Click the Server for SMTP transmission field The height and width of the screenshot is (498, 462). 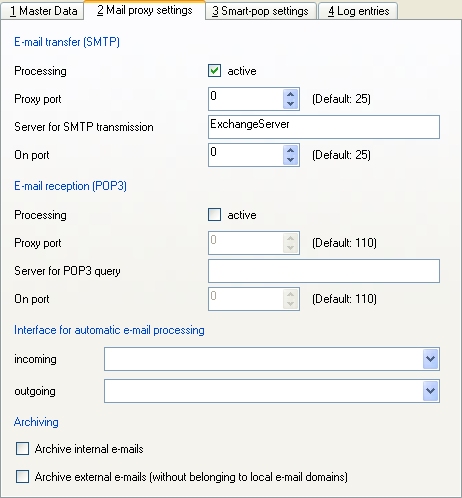coord(324,127)
